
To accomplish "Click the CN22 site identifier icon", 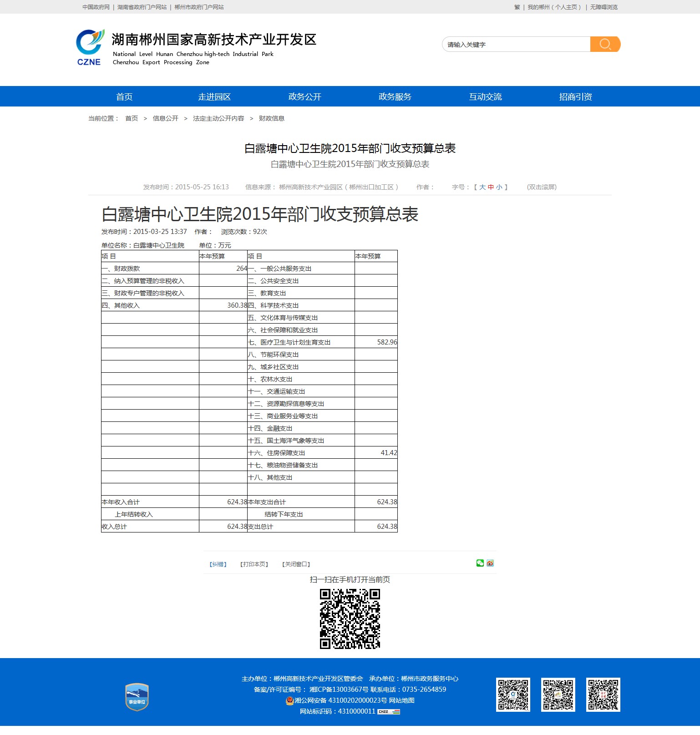I will pyautogui.click(x=389, y=711).
